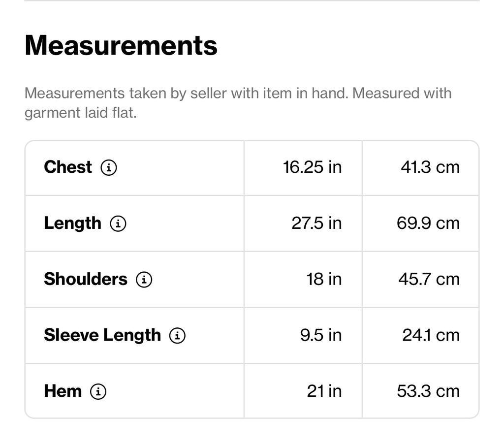
Task: Click the Measurements heading
Action: [121, 45]
